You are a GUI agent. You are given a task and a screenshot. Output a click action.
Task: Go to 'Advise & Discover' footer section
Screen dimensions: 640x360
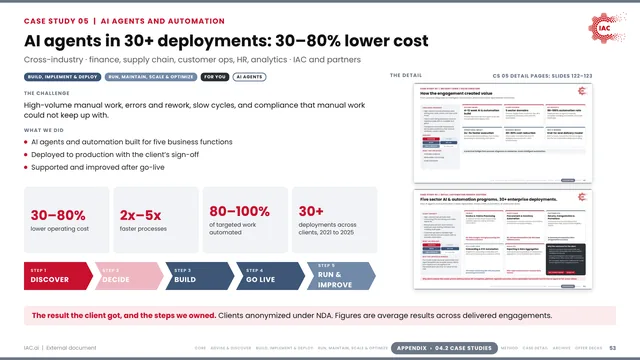231,348
